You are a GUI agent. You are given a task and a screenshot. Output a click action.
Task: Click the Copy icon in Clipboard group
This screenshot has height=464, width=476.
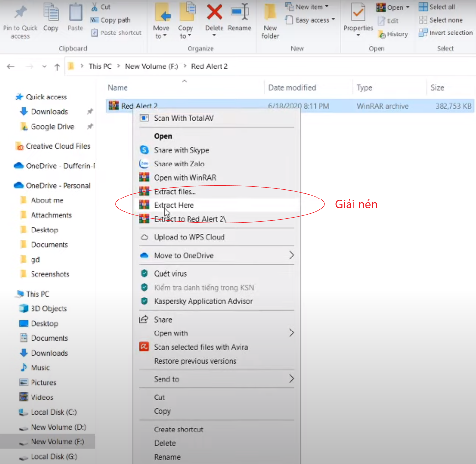pos(51,12)
